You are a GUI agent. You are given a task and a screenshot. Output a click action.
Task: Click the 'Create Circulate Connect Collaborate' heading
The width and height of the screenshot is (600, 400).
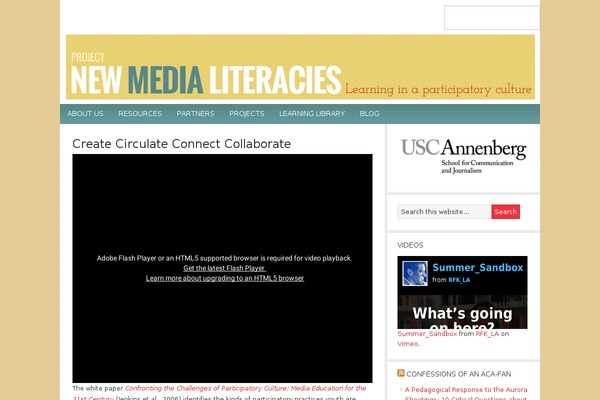click(x=181, y=144)
